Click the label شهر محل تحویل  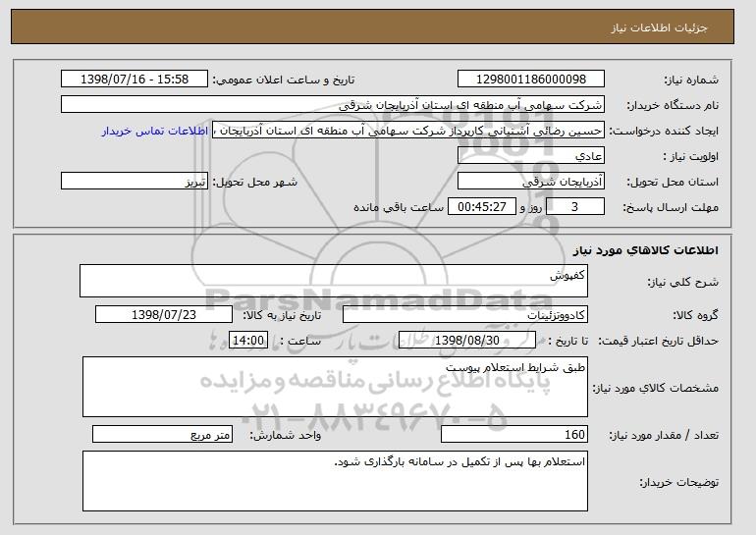pyautogui.click(x=255, y=183)
